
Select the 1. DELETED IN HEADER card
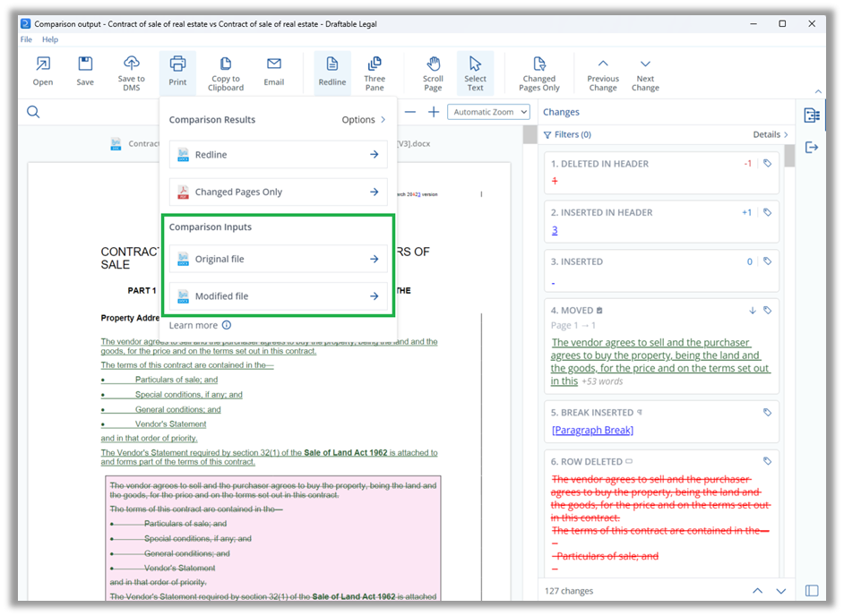point(661,173)
